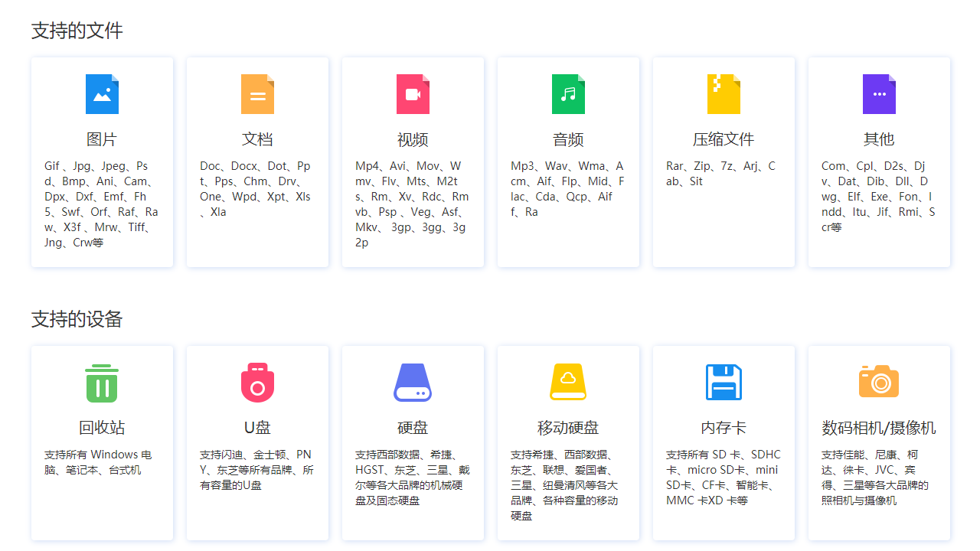Click the blue 硬盘 hard disk icon
The image size is (980, 551).
pyautogui.click(x=413, y=382)
